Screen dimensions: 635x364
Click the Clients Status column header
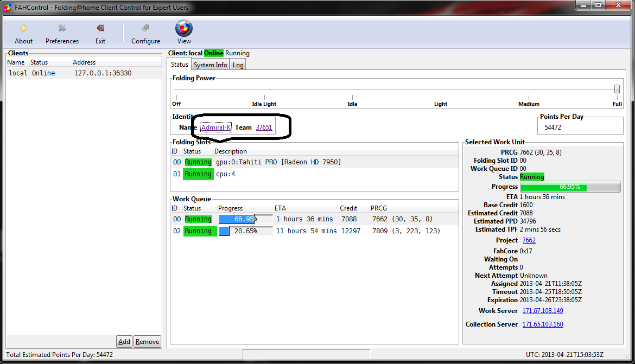click(50, 62)
